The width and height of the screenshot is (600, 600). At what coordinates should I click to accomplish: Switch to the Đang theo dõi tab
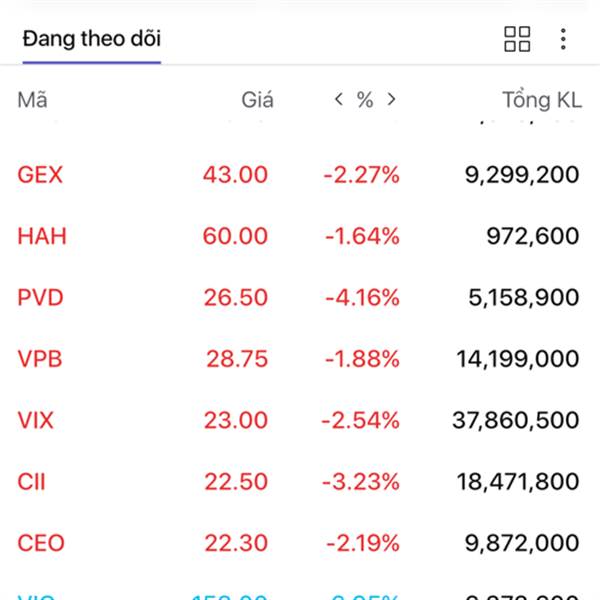91,39
